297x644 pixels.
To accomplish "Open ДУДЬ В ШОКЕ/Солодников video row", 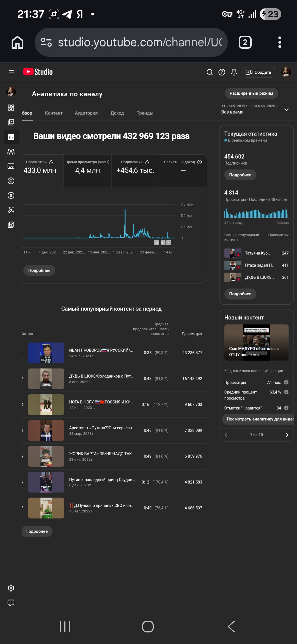I will tap(114, 379).
